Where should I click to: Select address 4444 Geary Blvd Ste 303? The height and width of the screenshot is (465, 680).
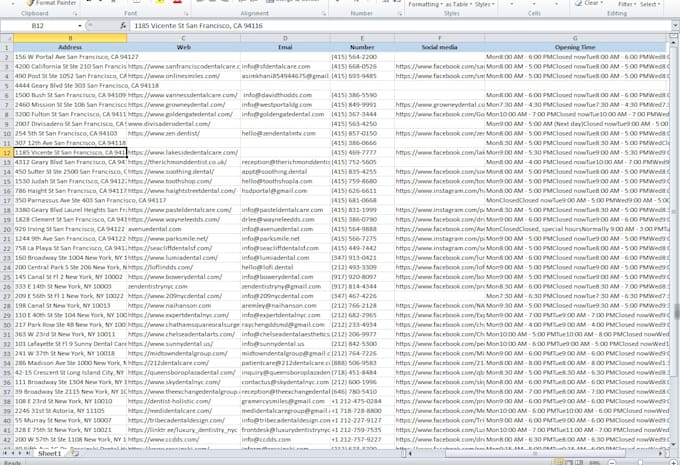tap(70, 85)
